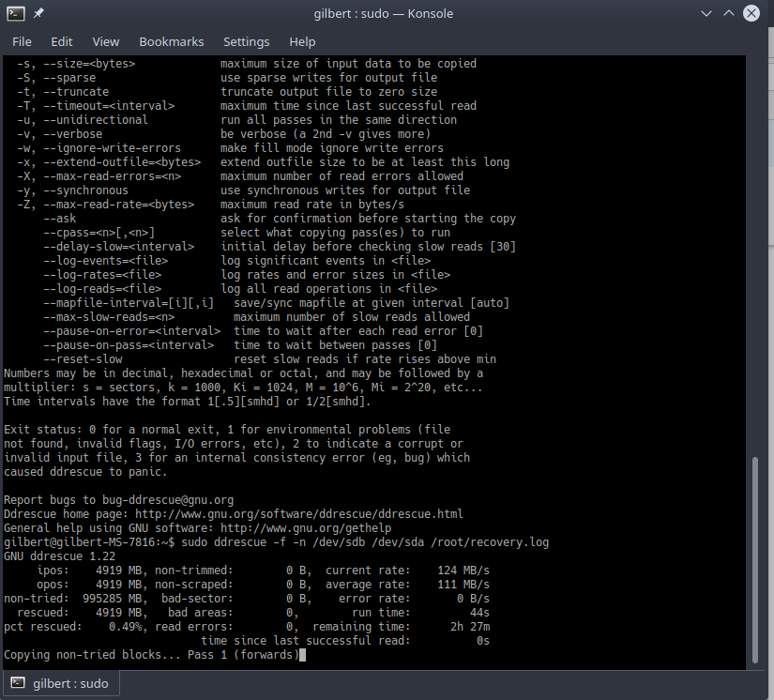Click the run time value '44s'
Viewport: 774px width, 700px height.
coord(479,613)
